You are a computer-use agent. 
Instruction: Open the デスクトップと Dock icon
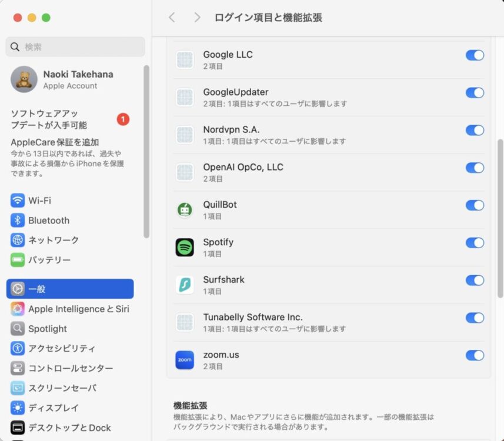click(18, 427)
